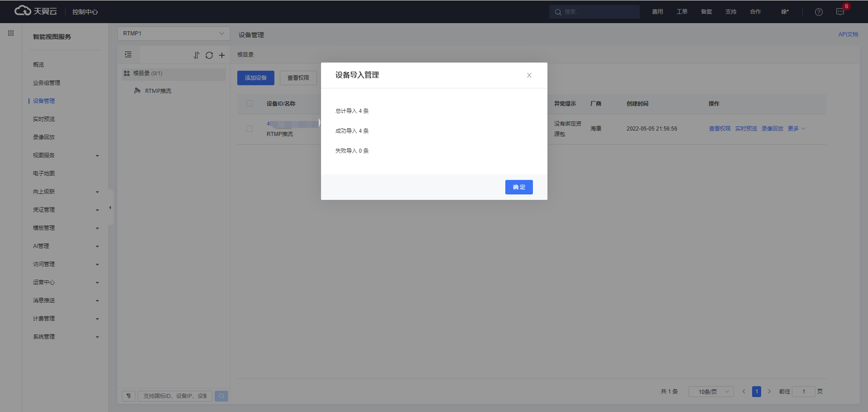The width and height of the screenshot is (868, 412).
Task: Open the RTMP1 group dropdown
Action: click(173, 34)
